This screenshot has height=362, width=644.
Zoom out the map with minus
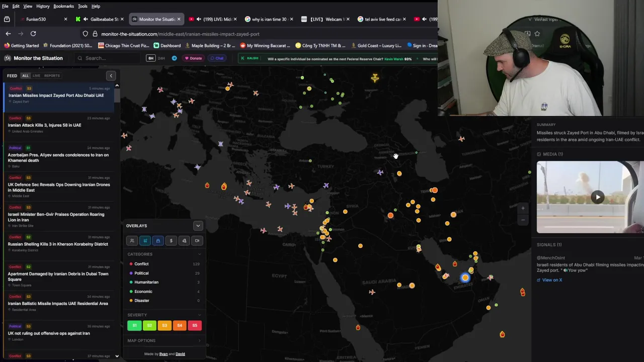pyautogui.click(x=523, y=220)
